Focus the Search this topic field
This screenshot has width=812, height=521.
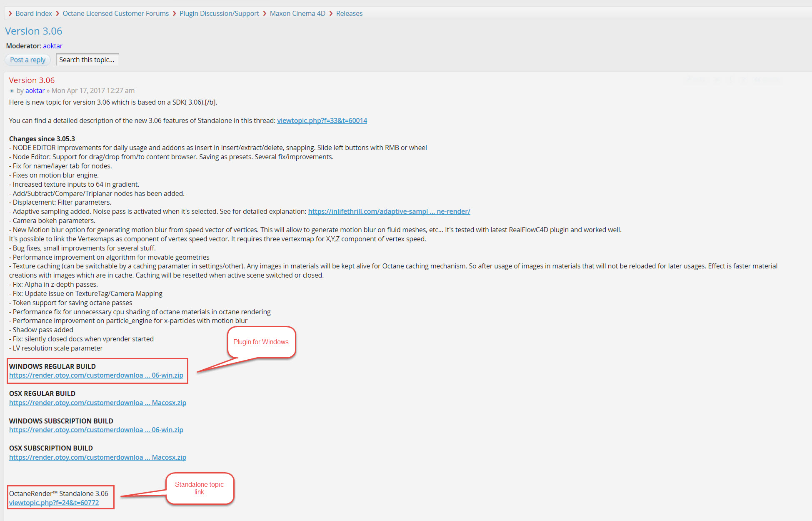pyautogui.click(x=87, y=60)
